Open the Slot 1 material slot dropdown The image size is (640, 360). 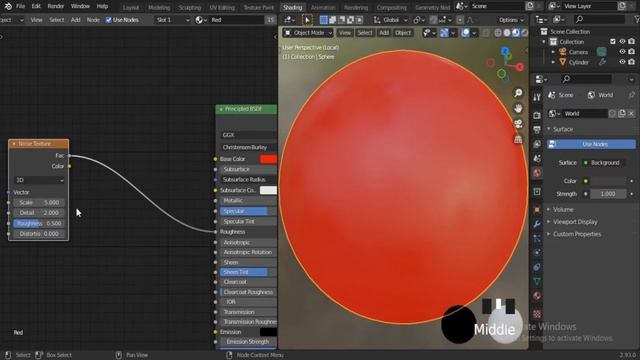(x=172, y=20)
